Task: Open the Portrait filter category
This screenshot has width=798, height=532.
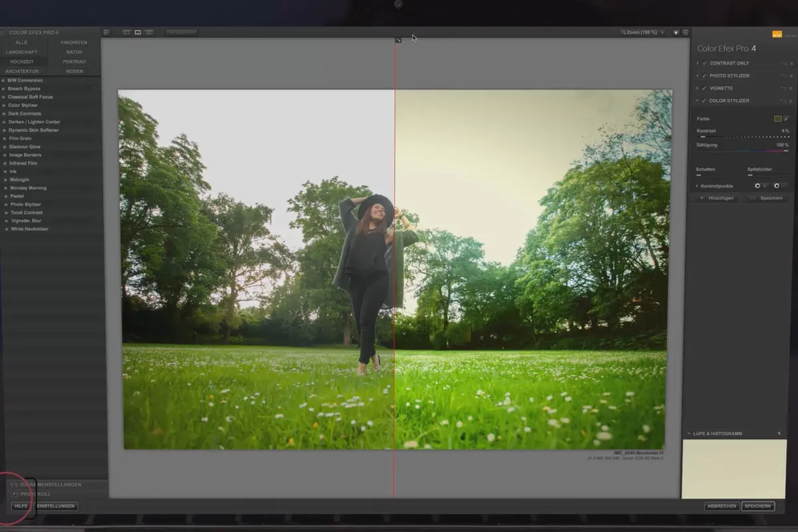Action: (74, 61)
